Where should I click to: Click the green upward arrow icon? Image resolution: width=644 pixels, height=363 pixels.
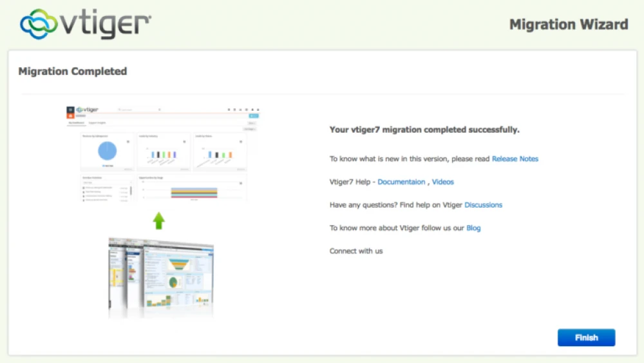coord(158,221)
